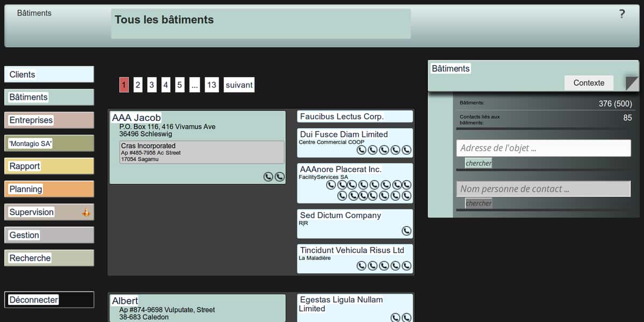Open the Clients menu item

(49, 75)
